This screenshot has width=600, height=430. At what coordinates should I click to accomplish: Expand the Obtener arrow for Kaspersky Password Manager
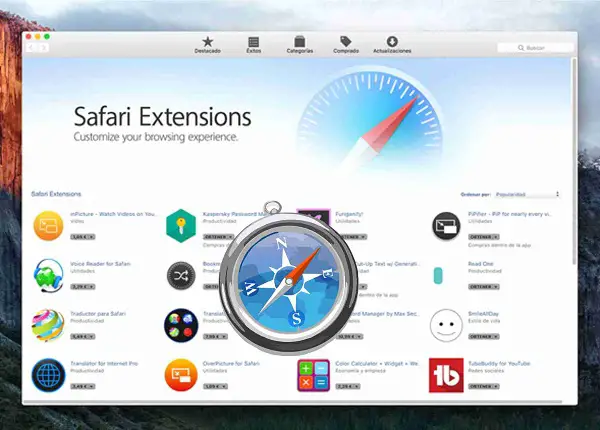tap(230, 237)
